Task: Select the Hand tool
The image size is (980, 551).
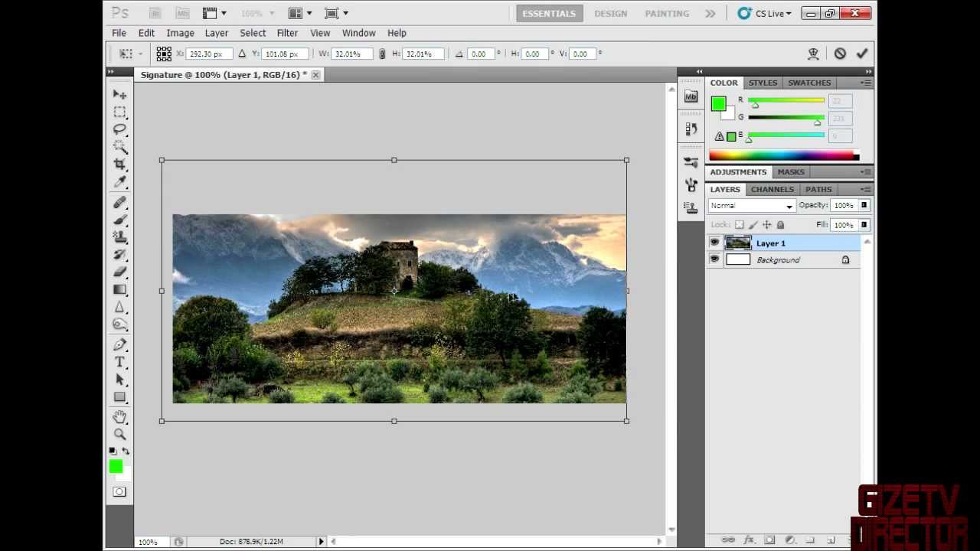Action: (119, 417)
